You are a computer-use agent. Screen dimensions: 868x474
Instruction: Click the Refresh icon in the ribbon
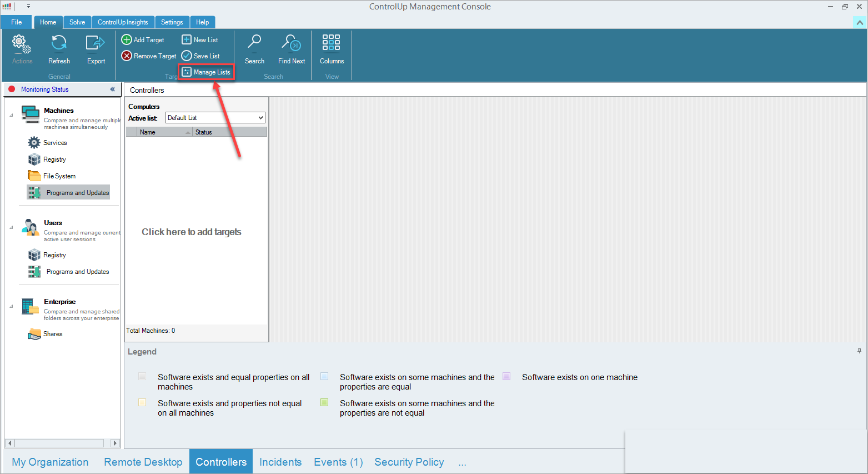point(59,49)
